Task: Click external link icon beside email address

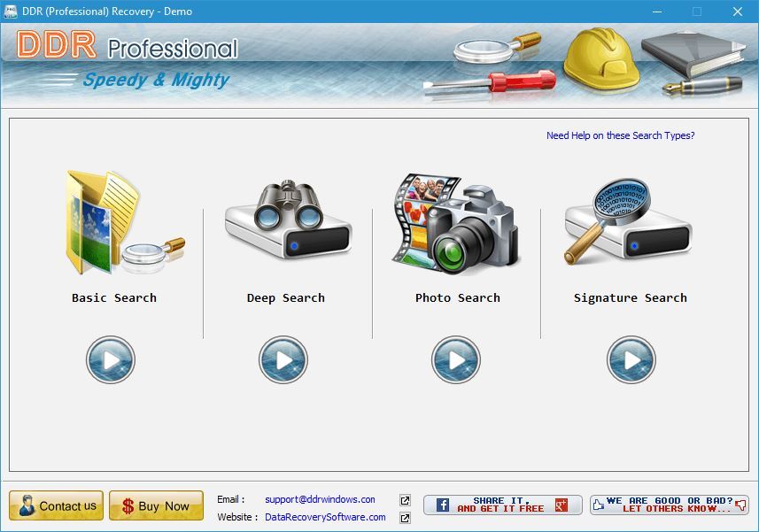Action: 405,500
